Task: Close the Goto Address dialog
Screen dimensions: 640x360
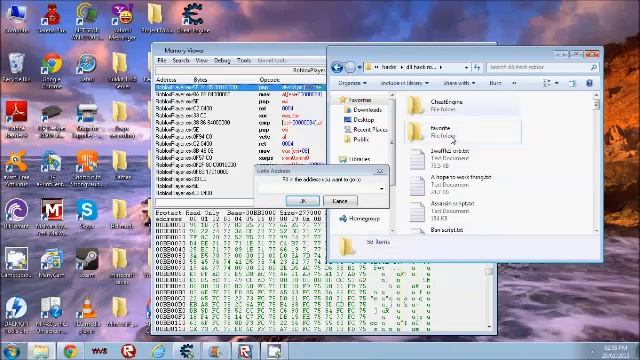Action: tap(380, 171)
